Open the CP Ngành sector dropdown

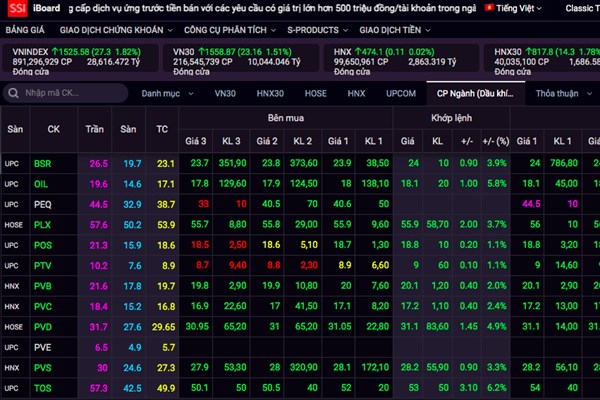click(x=473, y=93)
